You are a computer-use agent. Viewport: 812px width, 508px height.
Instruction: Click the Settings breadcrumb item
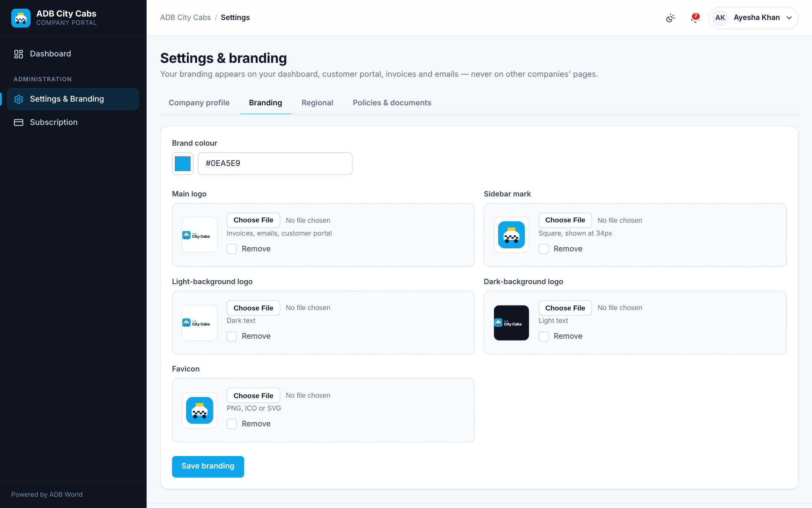point(235,18)
